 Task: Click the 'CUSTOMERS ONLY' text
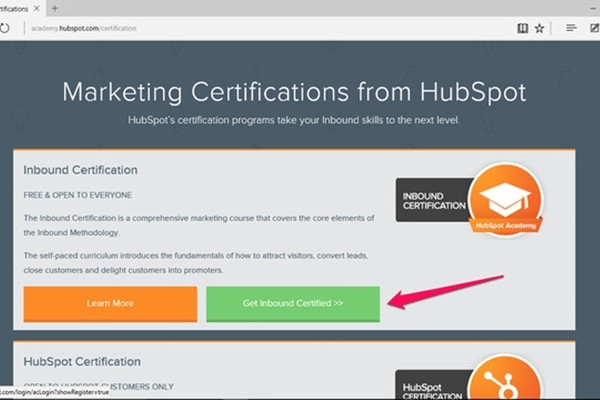pyautogui.click(x=142, y=387)
